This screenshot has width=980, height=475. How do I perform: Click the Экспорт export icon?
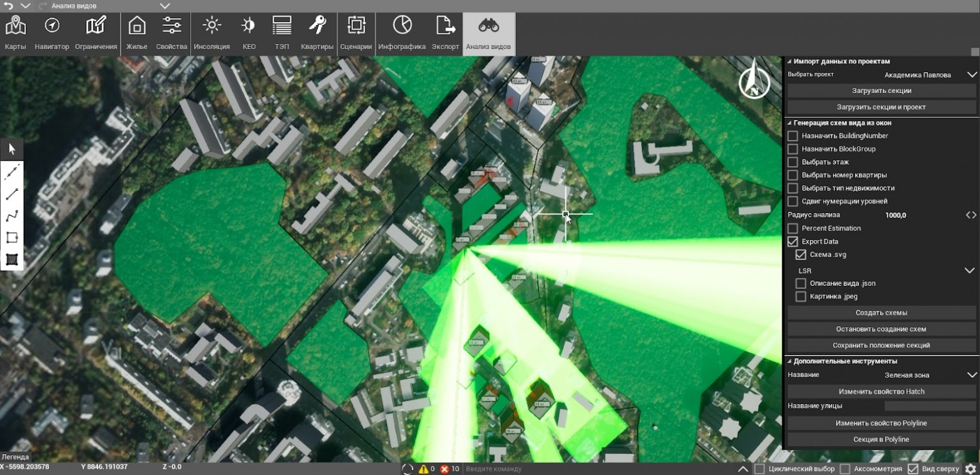pyautogui.click(x=445, y=33)
